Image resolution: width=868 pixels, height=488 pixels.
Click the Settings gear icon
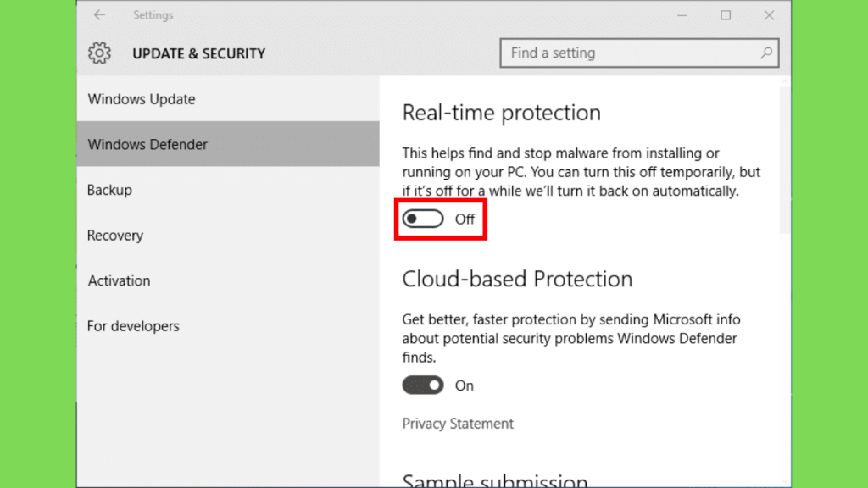100,53
